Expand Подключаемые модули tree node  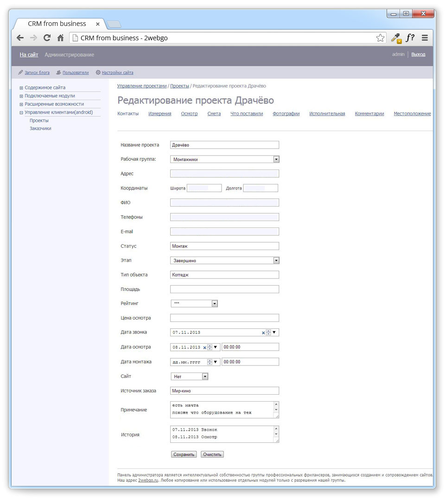[21, 96]
